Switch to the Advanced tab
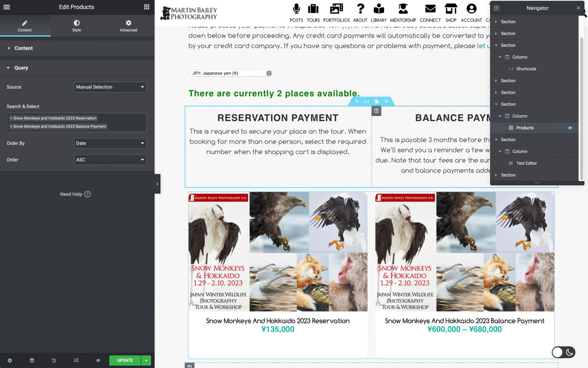Image resolution: width=588 pixels, height=368 pixels. coord(128,26)
